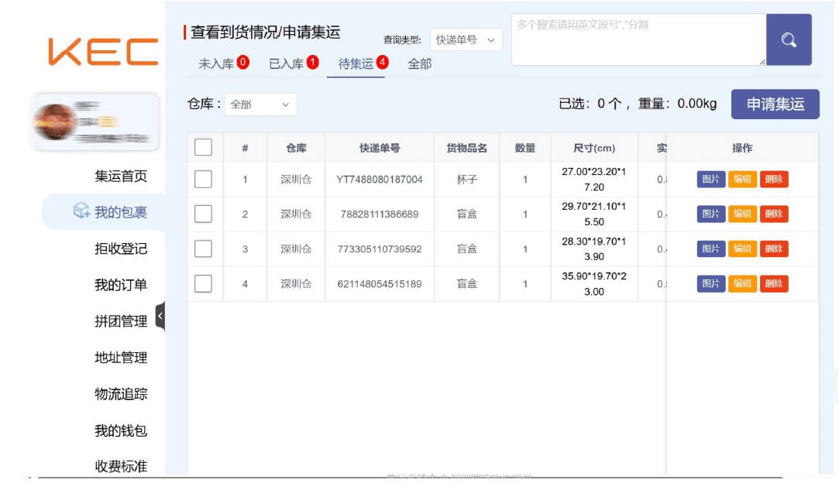Switch to the 未入库 tab
The image size is (839, 504).
click(x=223, y=63)
